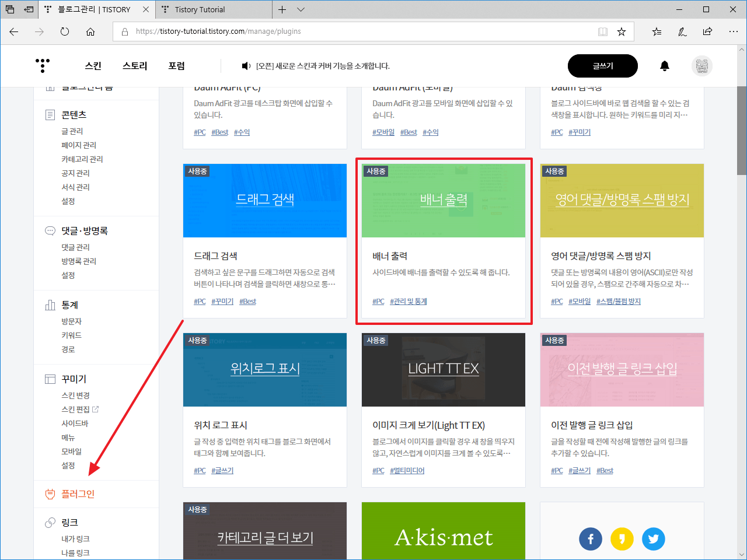
Task: Open the 스킨 menu
Action: click(93, 66)
